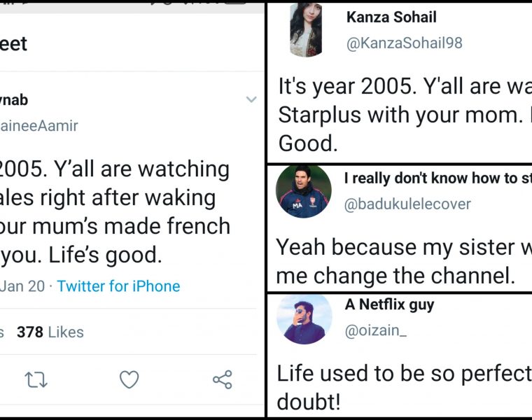This screenshot has height=420, width=532.
Task: Open Kanza Sohail's profile picture
Action: (x=305, y=30)
